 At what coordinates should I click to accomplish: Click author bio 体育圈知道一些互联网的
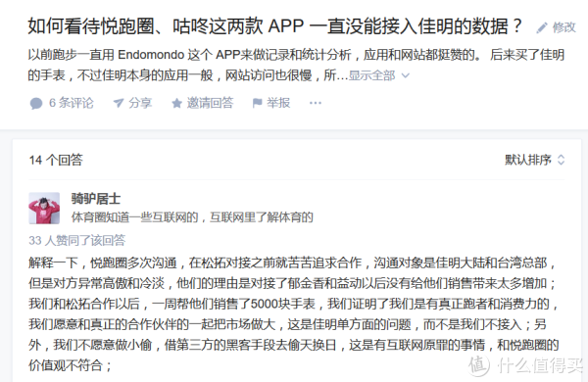192,217
